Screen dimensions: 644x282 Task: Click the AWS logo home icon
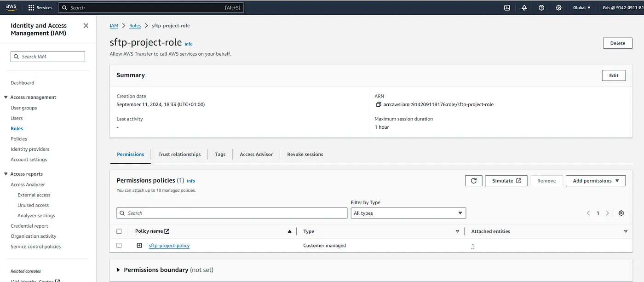[11, 7]
